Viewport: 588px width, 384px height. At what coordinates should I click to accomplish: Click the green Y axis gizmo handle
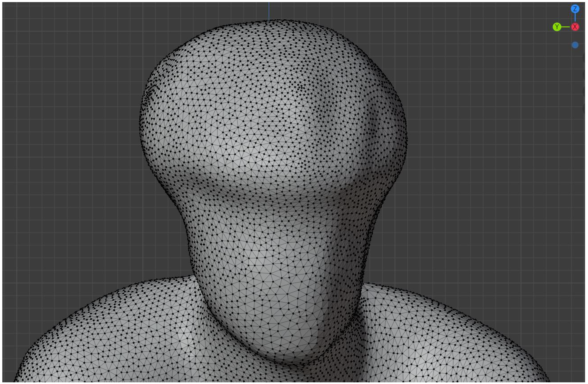pos(557,27)
